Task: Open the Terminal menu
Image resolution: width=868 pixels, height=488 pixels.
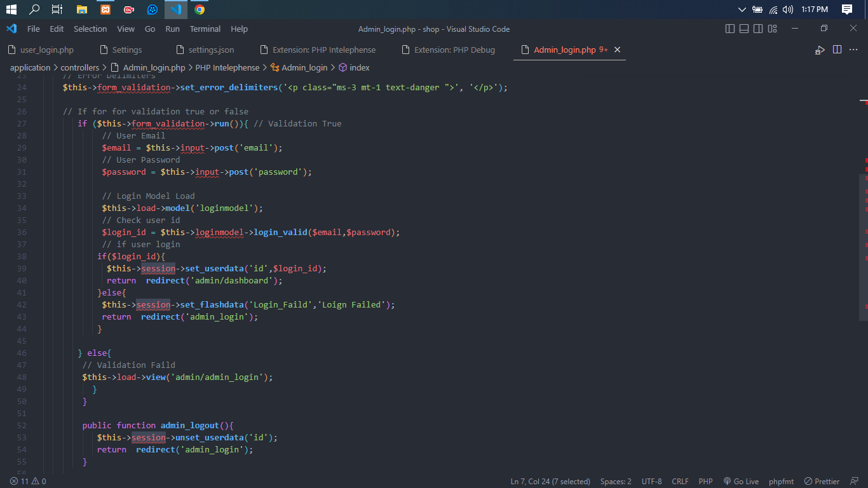Action: coord(205,29)
